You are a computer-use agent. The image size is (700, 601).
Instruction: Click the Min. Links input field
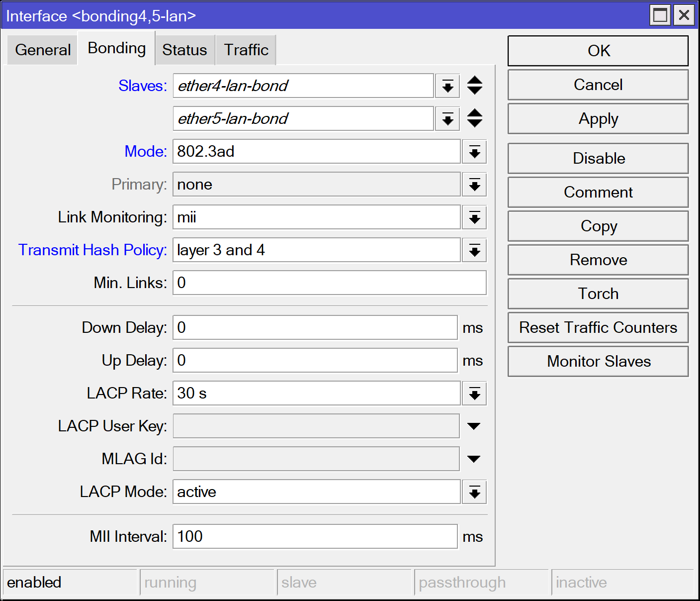click(329, 283)
